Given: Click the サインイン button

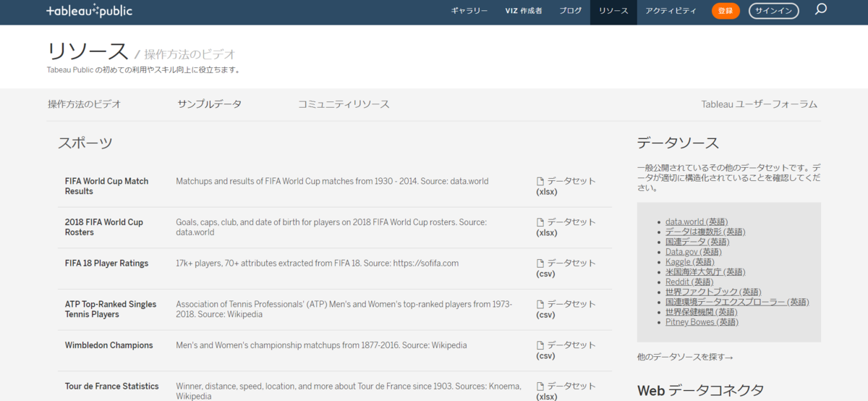Looking at the screenshot, I should click(x=774, y=11).
